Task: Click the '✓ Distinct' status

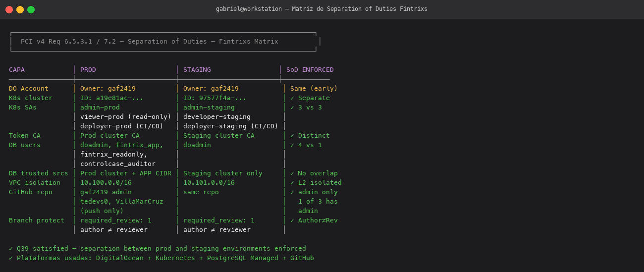Action: [310, 136]
